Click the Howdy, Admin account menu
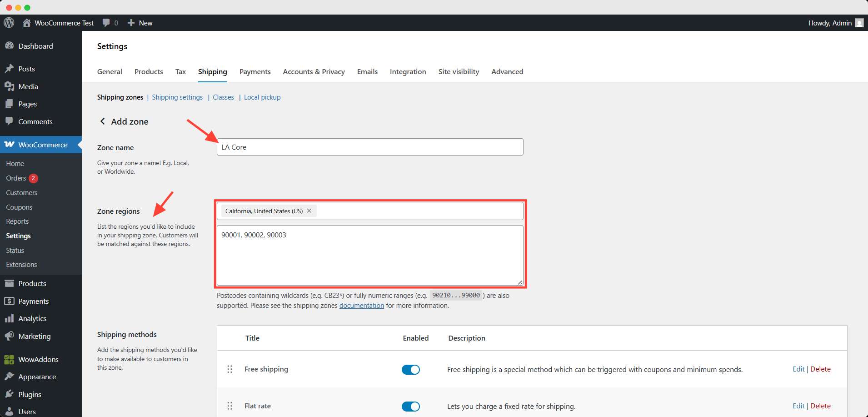Viewport: 868px width, 417px height. point(836,23)
